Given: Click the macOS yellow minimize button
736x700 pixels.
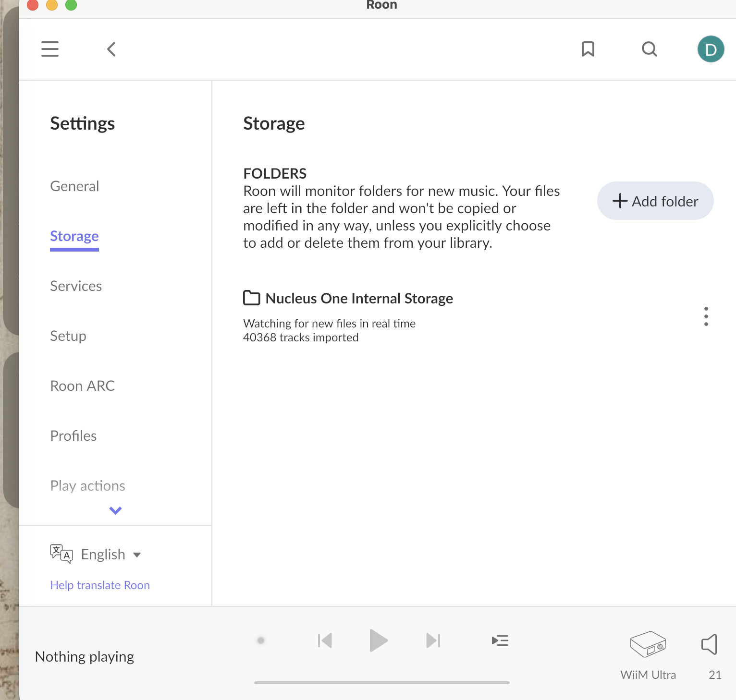Looking at the screenshot, I should tap(52, 5).
